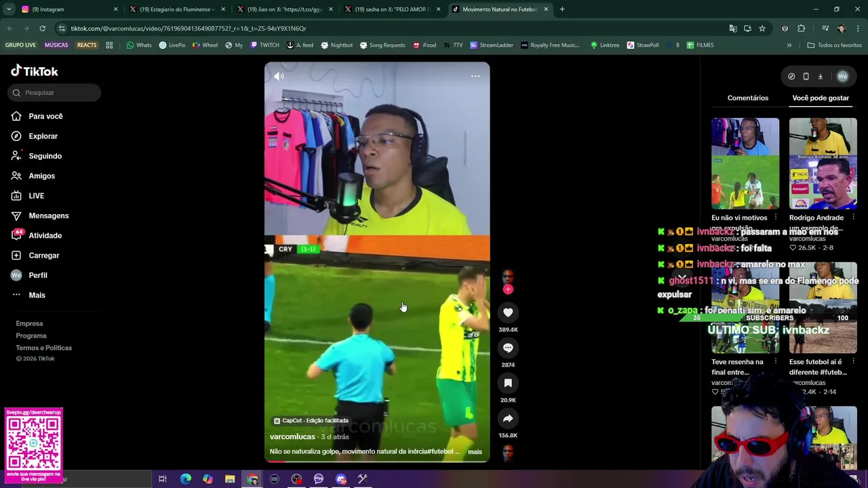The width and height of the screenshot is (868, 488).
Task: Open LIVE in the sidebar
Action: [x=36, y=196]
